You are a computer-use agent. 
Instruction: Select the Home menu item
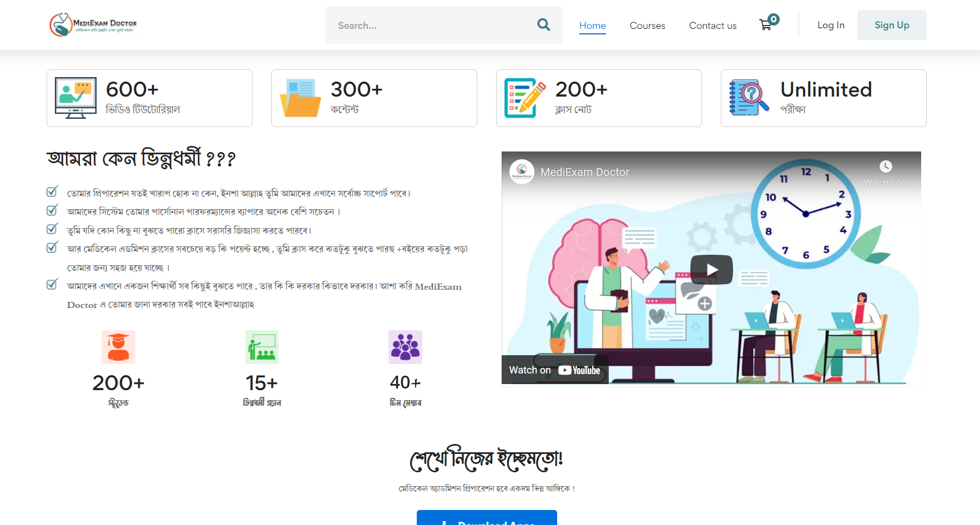click(593, 26)
